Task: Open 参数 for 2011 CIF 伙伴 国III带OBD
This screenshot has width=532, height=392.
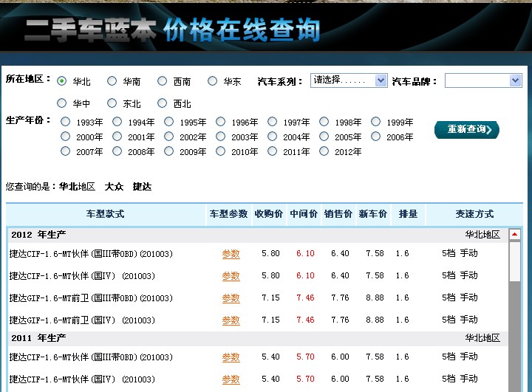Action: click(231, 357)
